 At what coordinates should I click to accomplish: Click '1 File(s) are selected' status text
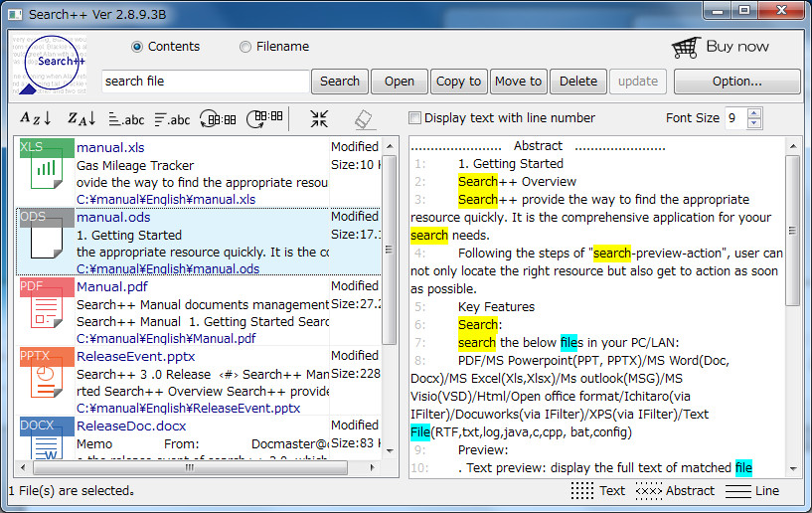pos(72,491)
